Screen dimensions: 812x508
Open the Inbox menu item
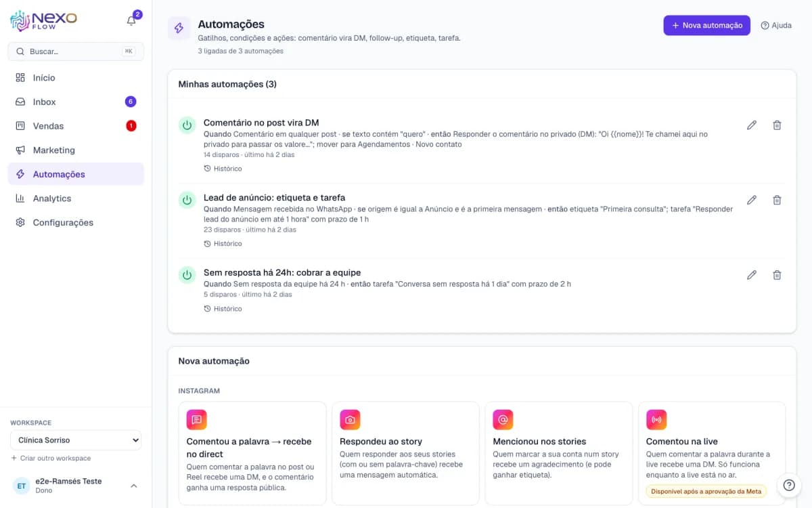76,102
